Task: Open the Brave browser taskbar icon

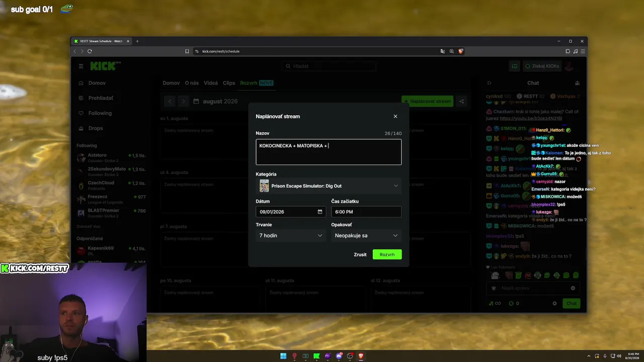Action: pos(361,356)
